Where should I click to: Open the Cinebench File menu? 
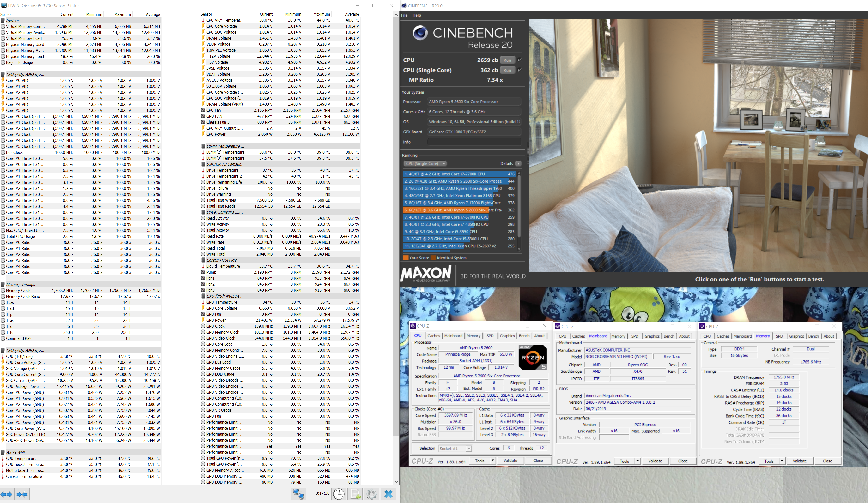pyautogui.click(x=404, y=15)
